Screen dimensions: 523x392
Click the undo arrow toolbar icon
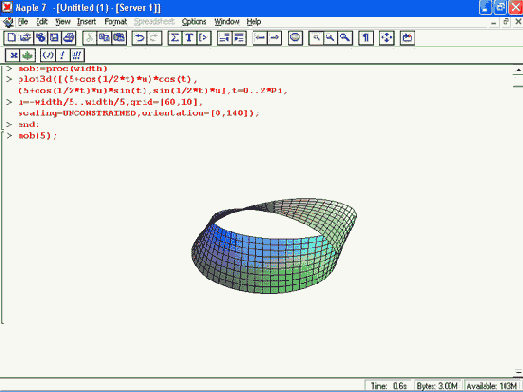(139, 38)
